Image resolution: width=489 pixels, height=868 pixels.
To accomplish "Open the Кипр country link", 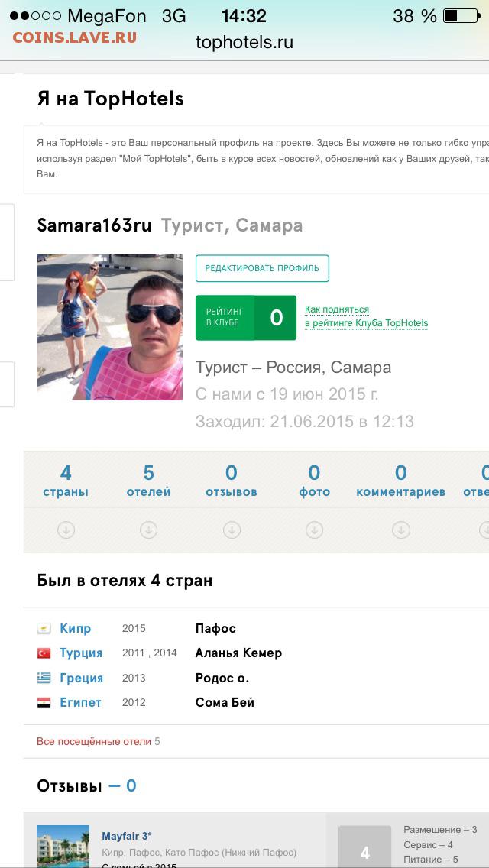I will 76,628.
